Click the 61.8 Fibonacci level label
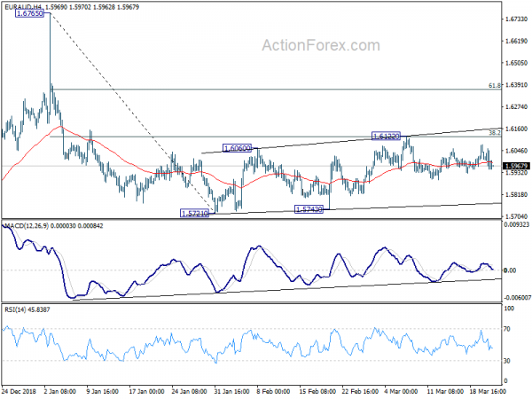 point(495,85)
